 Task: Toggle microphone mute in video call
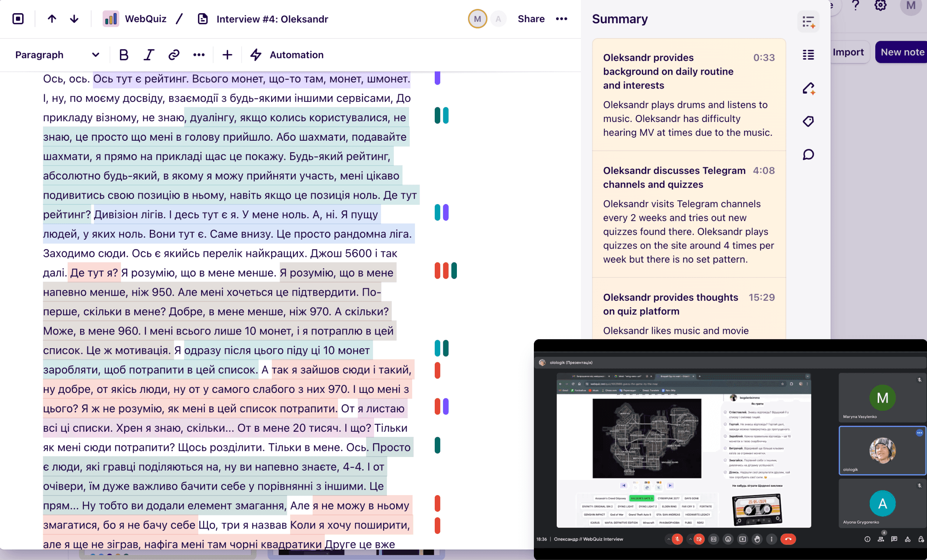click(677, 539)
